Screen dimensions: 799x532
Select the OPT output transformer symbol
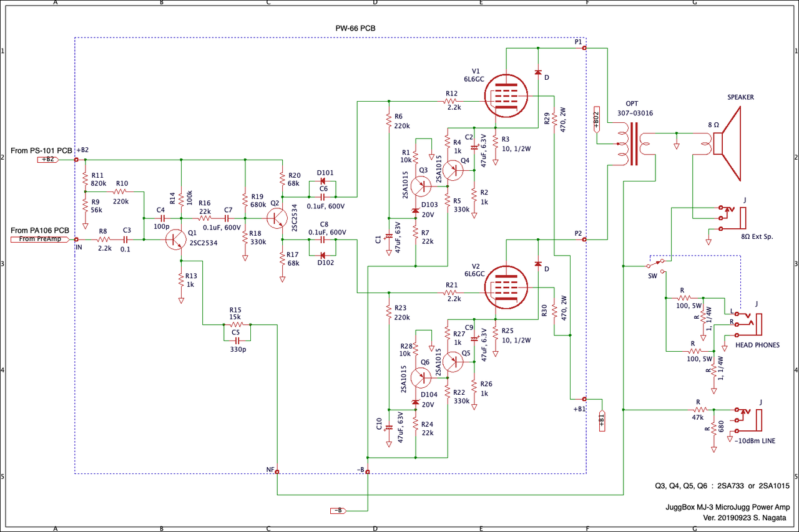pyautogui.click(x=634, y=144)
